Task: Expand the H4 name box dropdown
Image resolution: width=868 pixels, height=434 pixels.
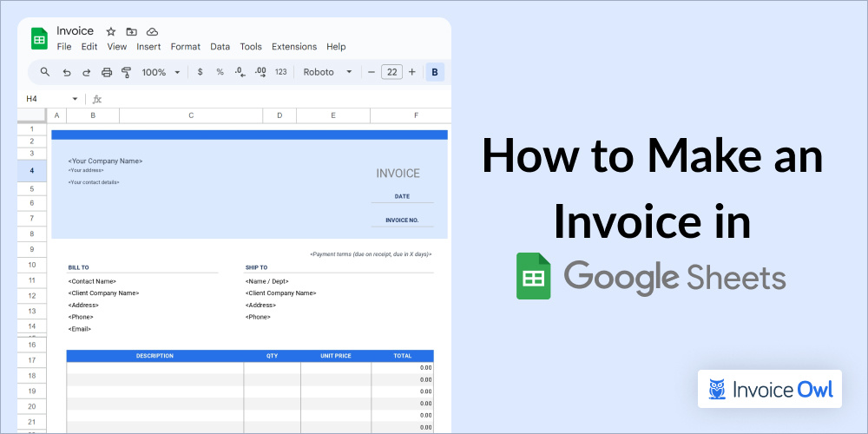Action: coord(75,99)
